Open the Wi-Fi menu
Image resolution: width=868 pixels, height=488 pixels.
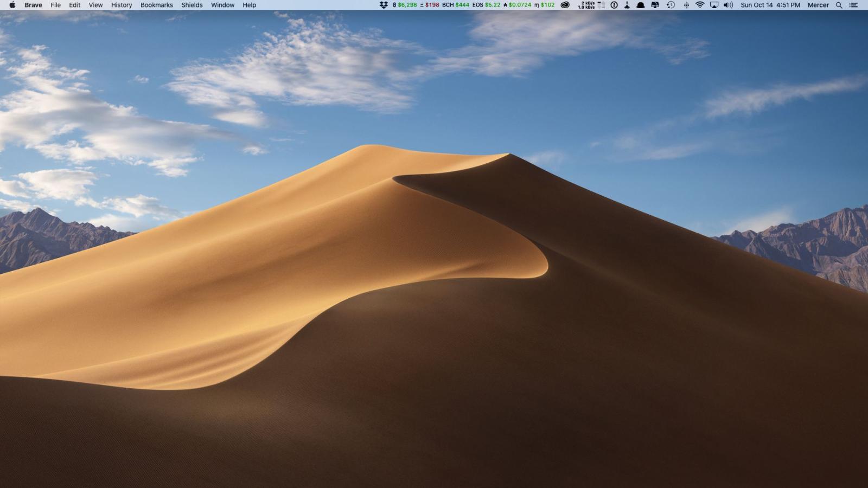tap(700, 5)
